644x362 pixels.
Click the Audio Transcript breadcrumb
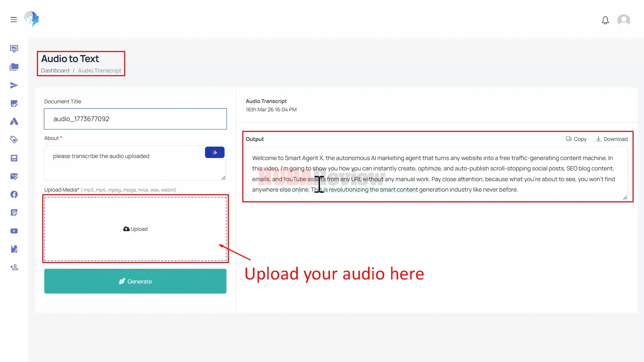(x=100, y=70)
